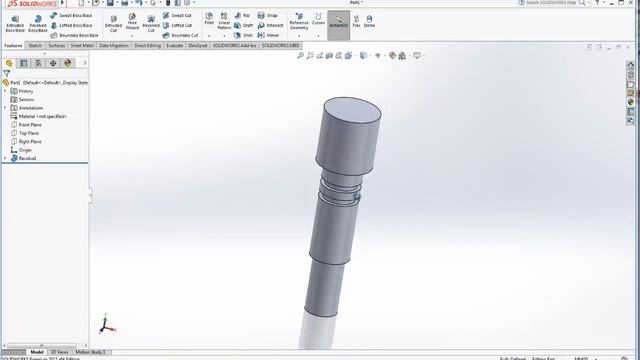Expand Curves dropdown arrow
Viewport: 640px width, 360px height.
coord(318,36)
